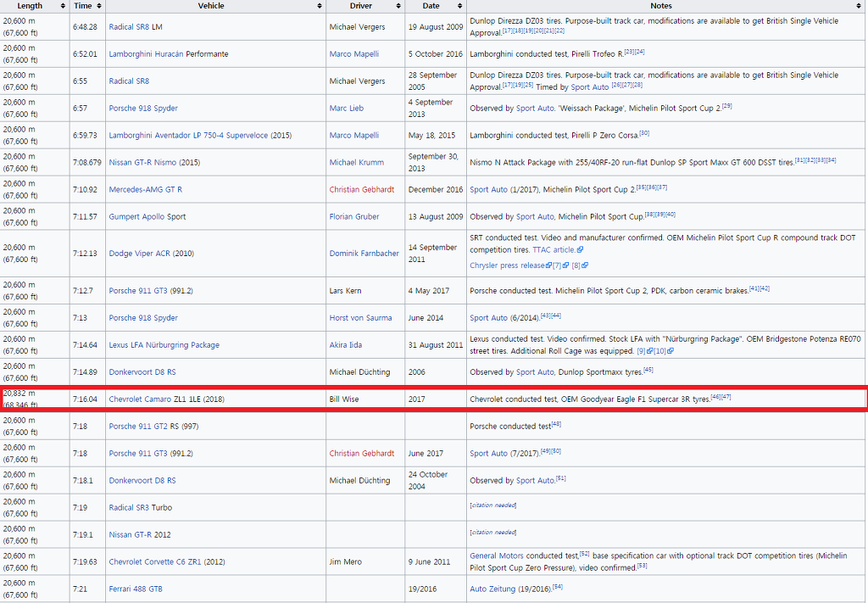Open the Dominik Farnbacher driver link
Screen dimensions: 868x603
tap(364, 253)
